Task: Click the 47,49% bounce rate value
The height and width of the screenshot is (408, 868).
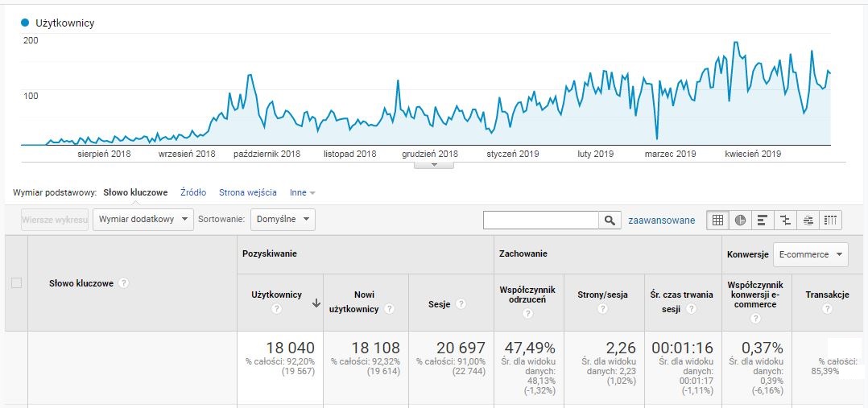Action: point(530,348)
